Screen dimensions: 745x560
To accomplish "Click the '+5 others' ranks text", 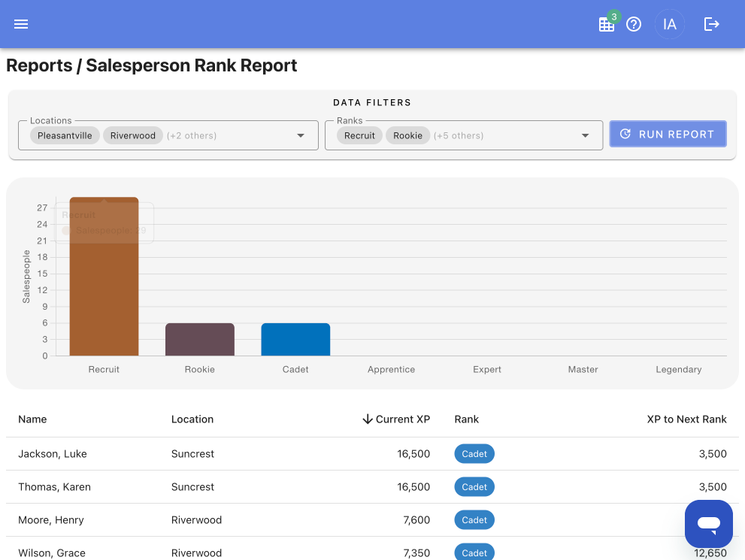I will point(459,136).
